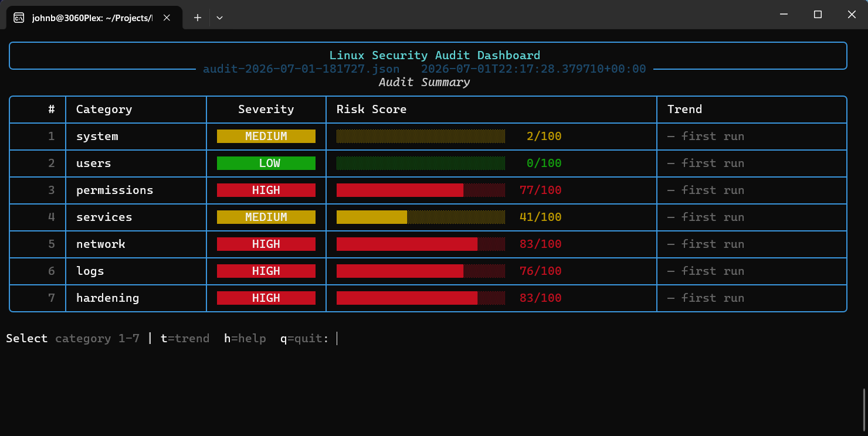This screenshot has height=436, width=868.
Task: Click row number 1 for system
Action: click(52, 137)
